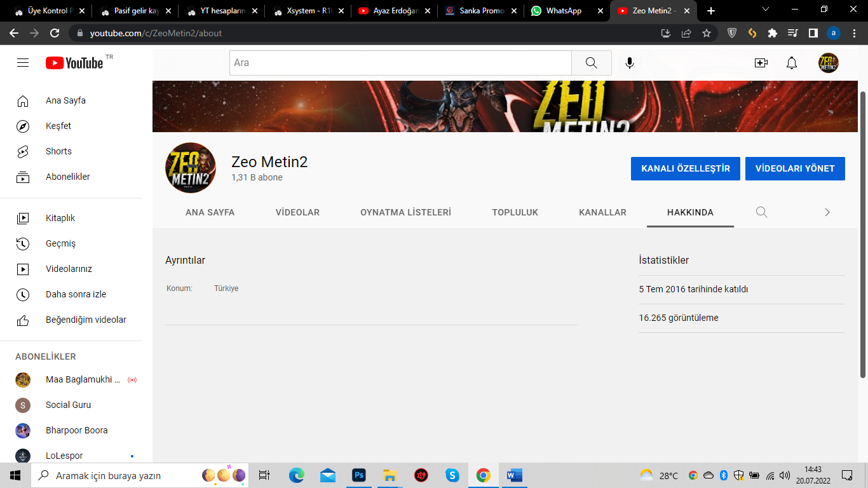868x488 pixels.
Task: Start a search with the magnifier button
Action: tap(592, 63)
